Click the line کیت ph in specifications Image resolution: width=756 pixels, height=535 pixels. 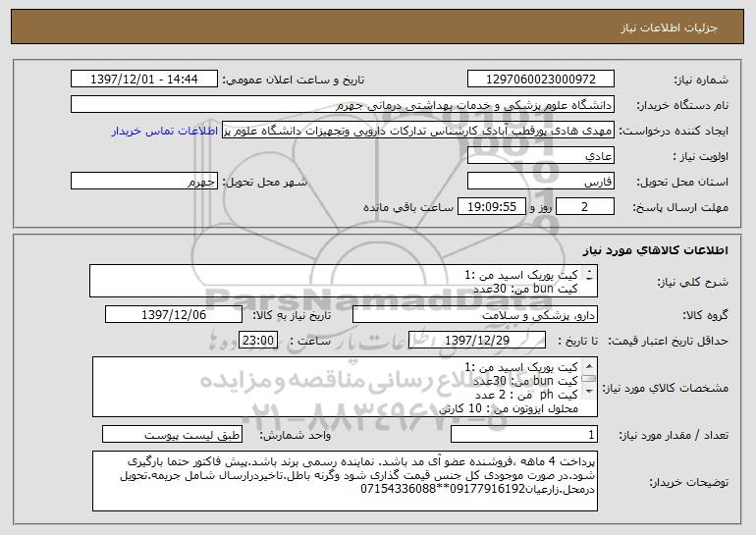pos(526,395)
